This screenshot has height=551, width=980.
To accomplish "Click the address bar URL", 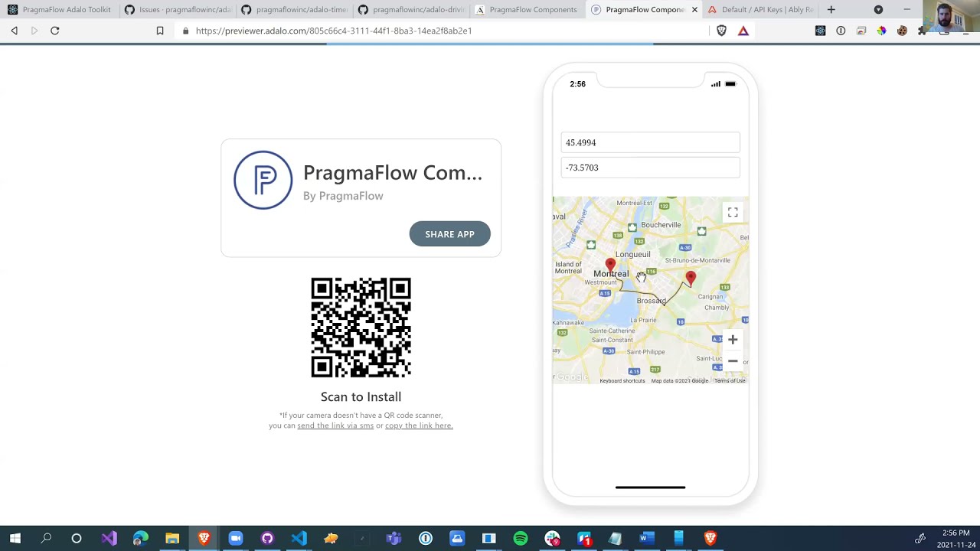I will pos(334,31).
